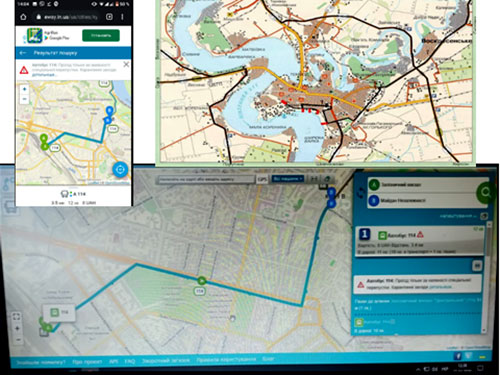
Task: Tap the A 114 route summary at the phone bottom
Action: click(73, 194)
